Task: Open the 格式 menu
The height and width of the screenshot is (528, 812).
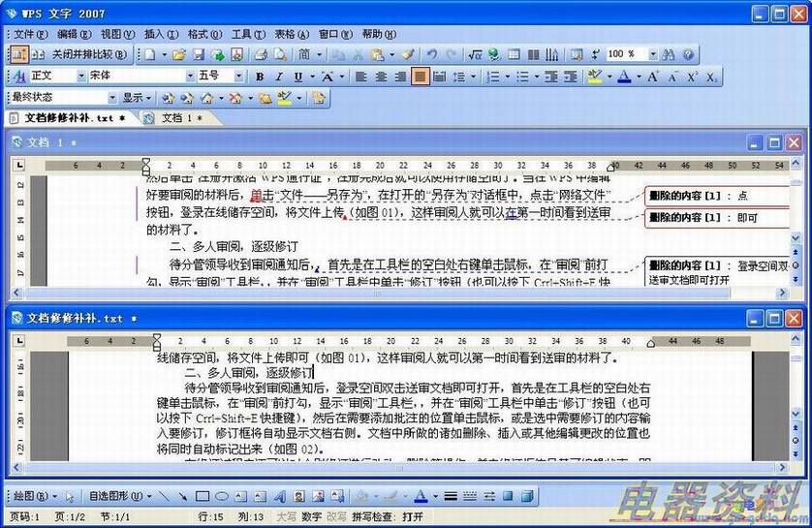Action: pyautogui.click(x=204, y=34)
